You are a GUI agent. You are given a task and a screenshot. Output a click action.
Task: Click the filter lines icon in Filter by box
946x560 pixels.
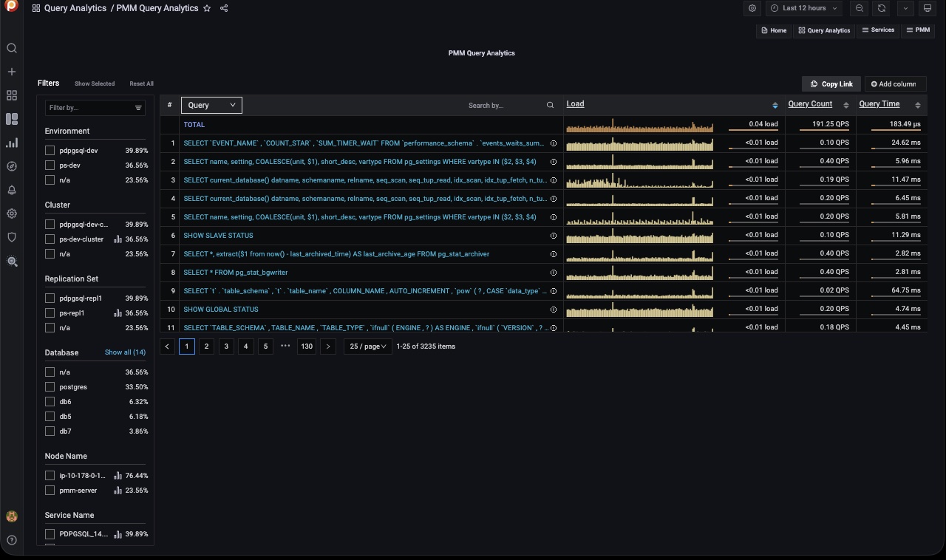pos(138,108)
